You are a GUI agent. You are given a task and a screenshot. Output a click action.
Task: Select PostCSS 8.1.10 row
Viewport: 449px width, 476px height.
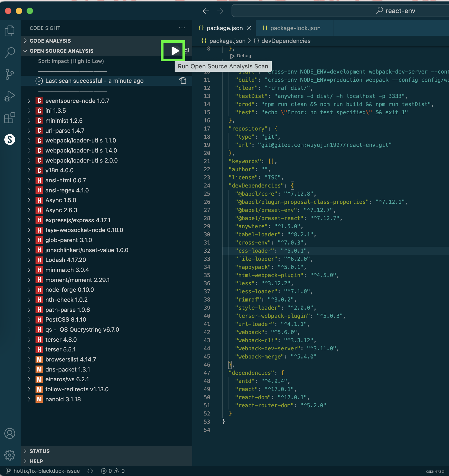(106, 320)
